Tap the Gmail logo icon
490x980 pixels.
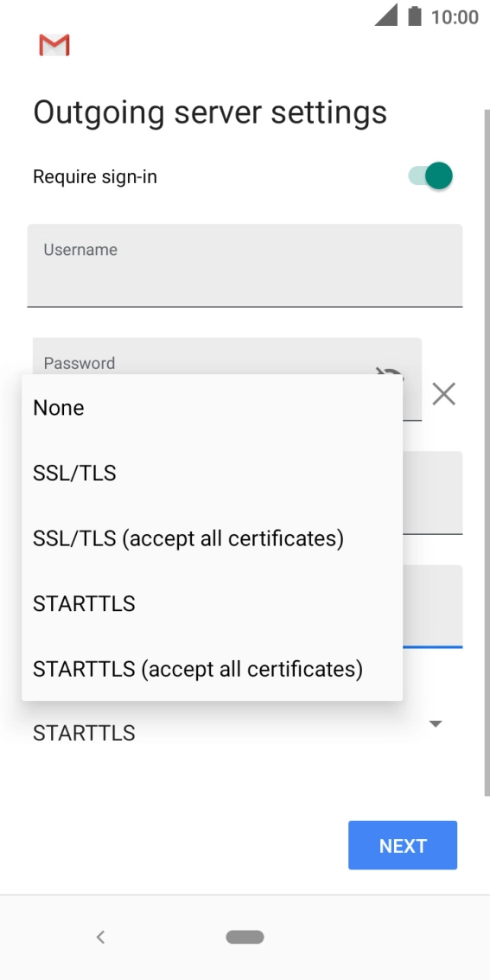pos(54,46)
